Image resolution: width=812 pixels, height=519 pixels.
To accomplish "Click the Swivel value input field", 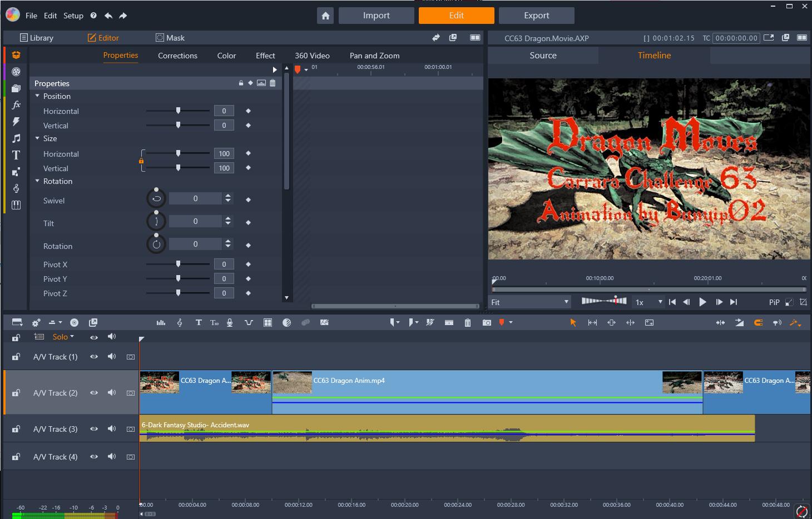I will tap(195, 198).
